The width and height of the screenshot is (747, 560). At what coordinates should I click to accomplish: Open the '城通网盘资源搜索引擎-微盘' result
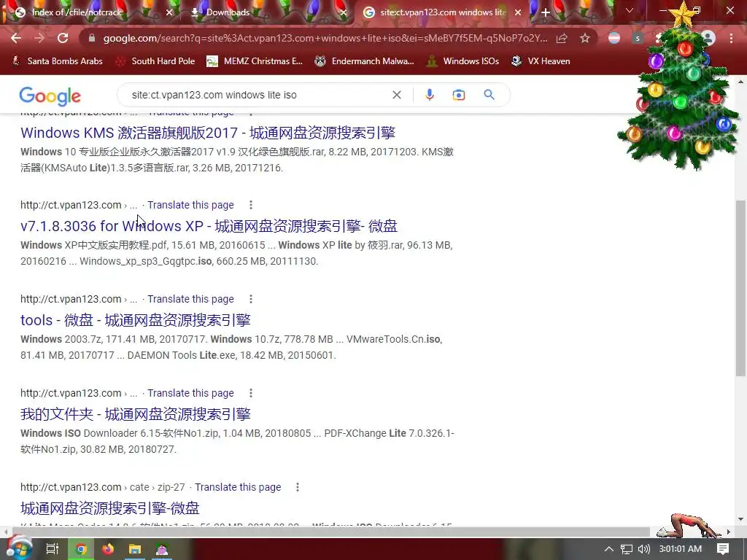coord(109,508)
